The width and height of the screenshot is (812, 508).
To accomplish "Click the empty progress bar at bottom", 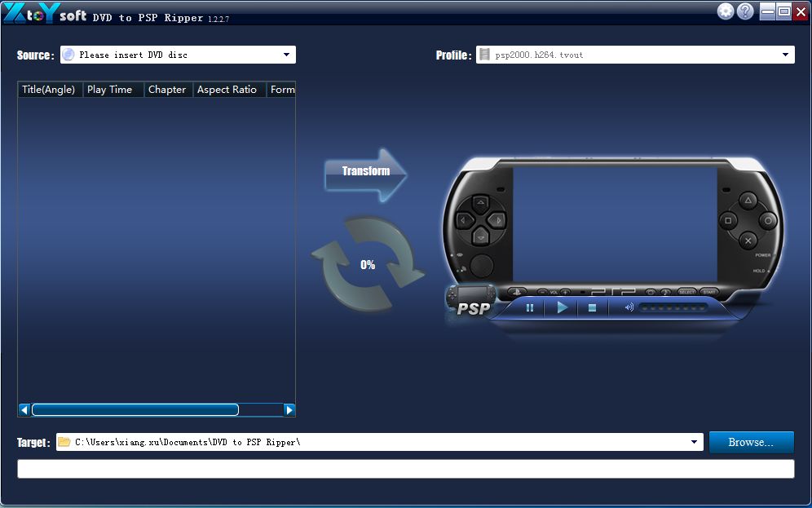I will click(406, 469).
